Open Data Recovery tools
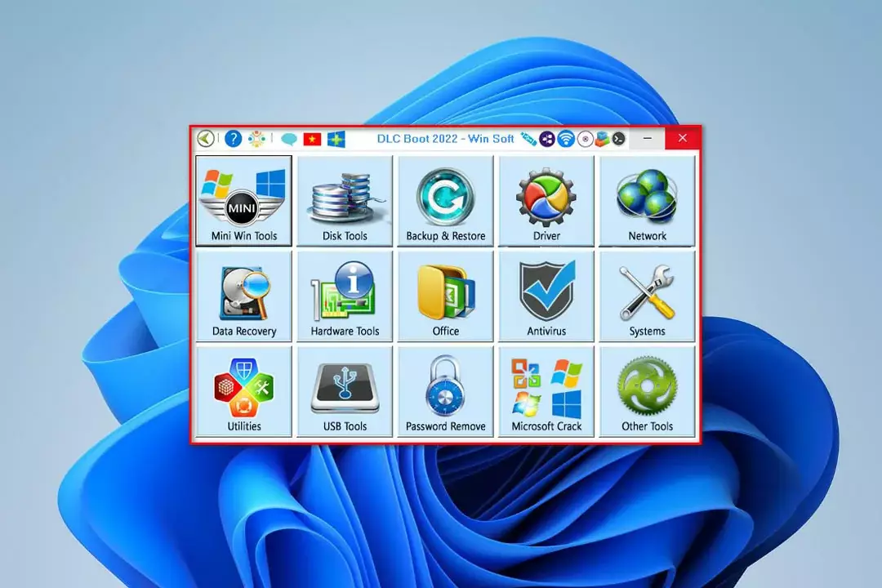This screenshot has width=882, height=588. point(243,296)
